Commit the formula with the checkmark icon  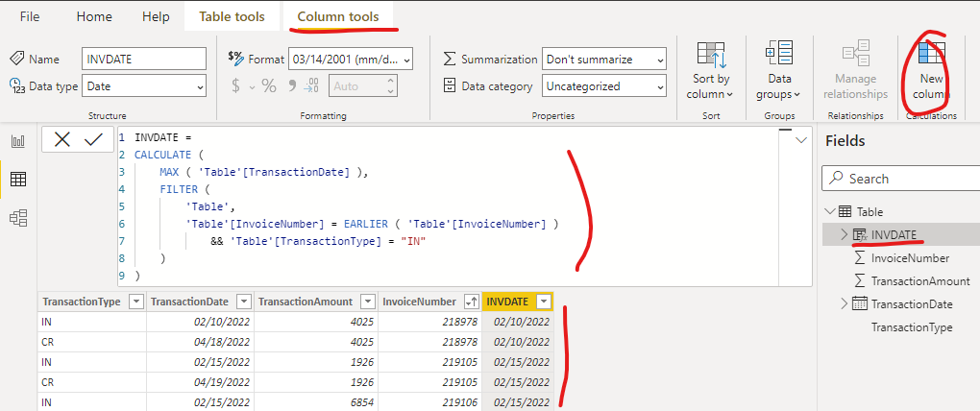click(94, 139)
